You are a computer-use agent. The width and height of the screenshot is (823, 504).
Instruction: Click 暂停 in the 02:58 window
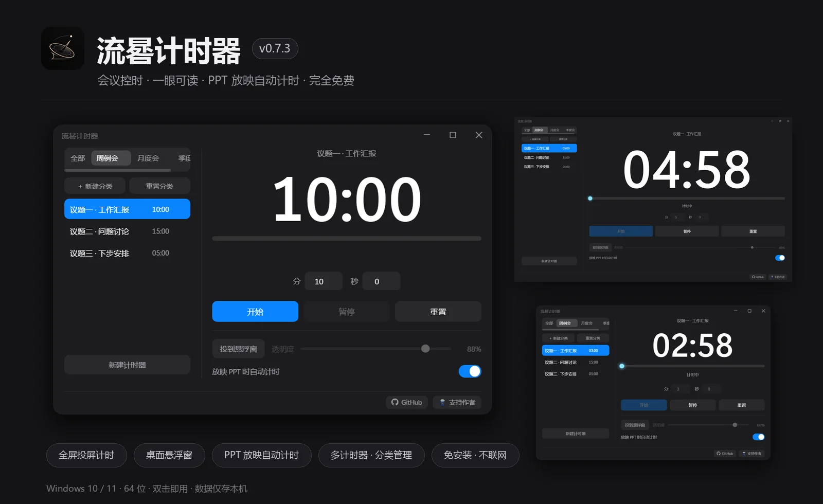(692, 405)
